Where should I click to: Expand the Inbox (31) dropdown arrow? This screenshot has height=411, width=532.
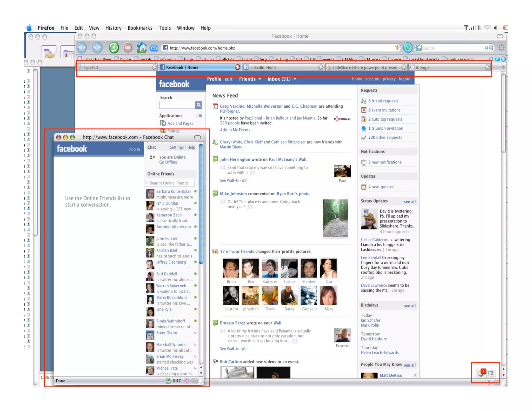tap(295, 79)
